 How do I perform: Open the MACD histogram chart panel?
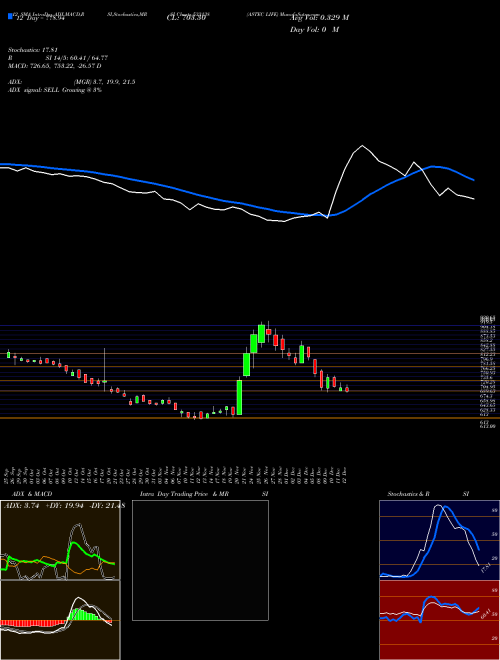pos(60,620)
